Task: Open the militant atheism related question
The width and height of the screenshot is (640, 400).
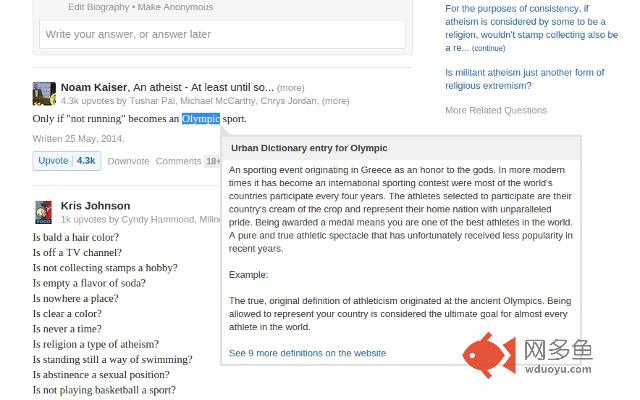Action: (x=524, y=79)
